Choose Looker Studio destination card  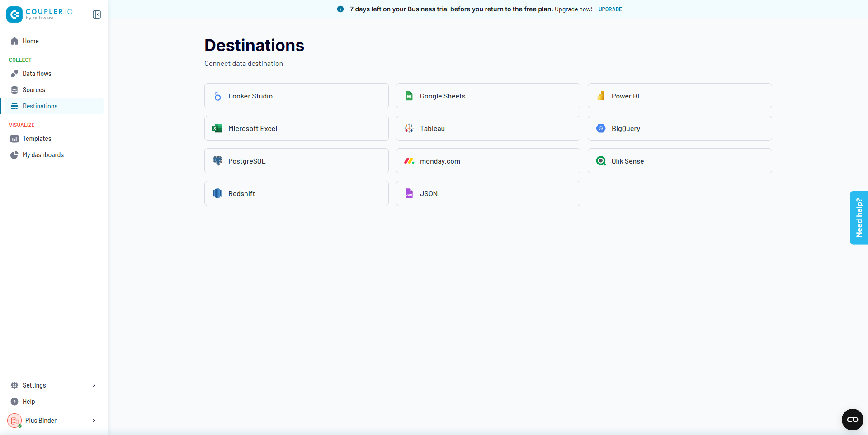point(297,96)
